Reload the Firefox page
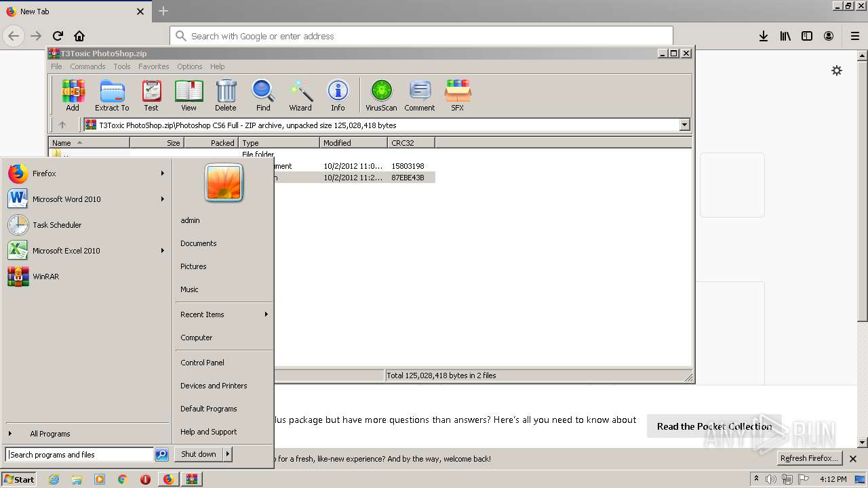The height and width of the screenshot is (488, 868). [x=58, y=36]
